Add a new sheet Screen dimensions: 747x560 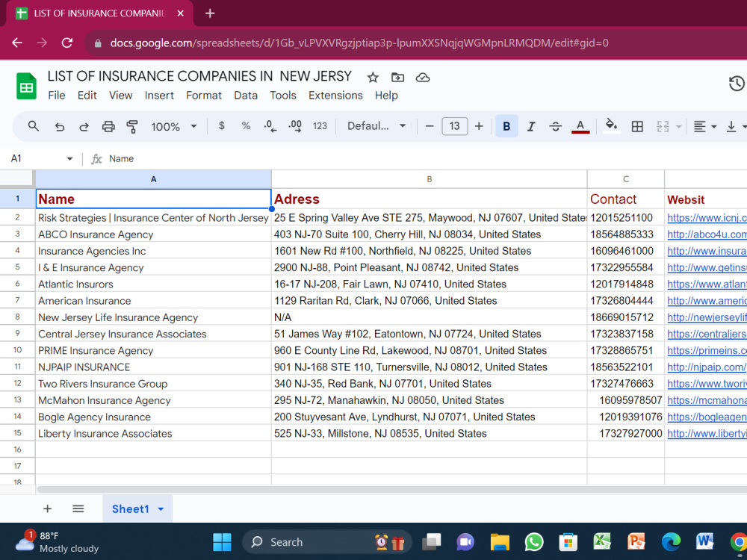[x=47, y=508]
